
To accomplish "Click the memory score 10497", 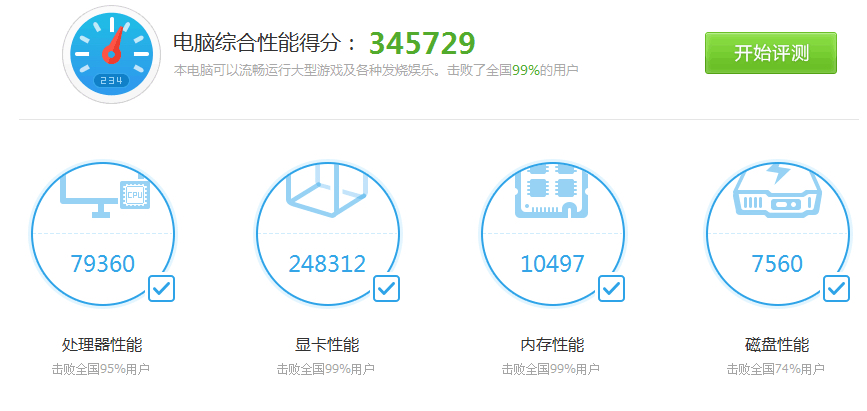I will (552, 264).
